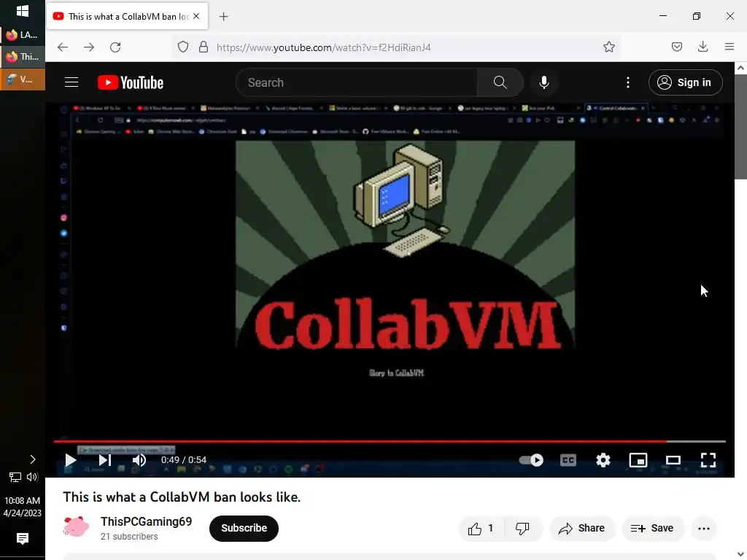Click the Sign in button

(685, 82)
